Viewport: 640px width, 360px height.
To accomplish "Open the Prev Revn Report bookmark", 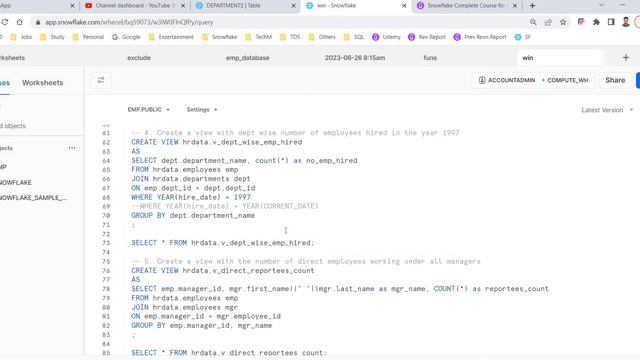I will tap(480, 37).
